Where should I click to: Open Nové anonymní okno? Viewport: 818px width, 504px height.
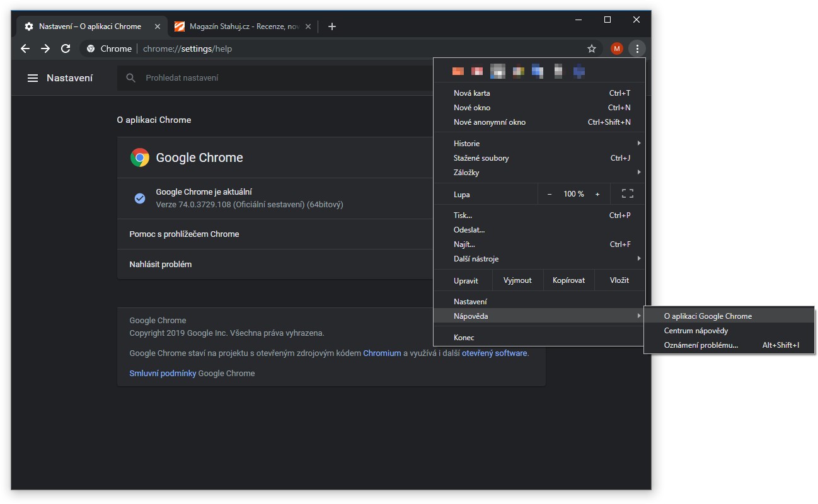tap(539, 122)
